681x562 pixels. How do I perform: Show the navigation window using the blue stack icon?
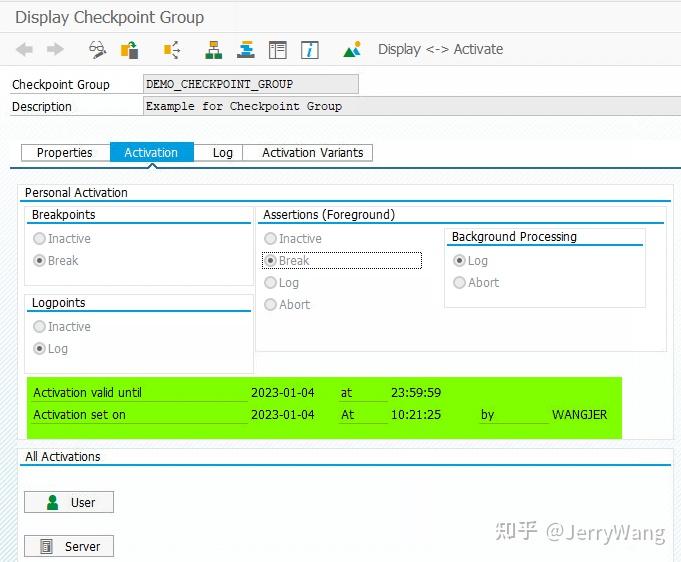point(245,50)
